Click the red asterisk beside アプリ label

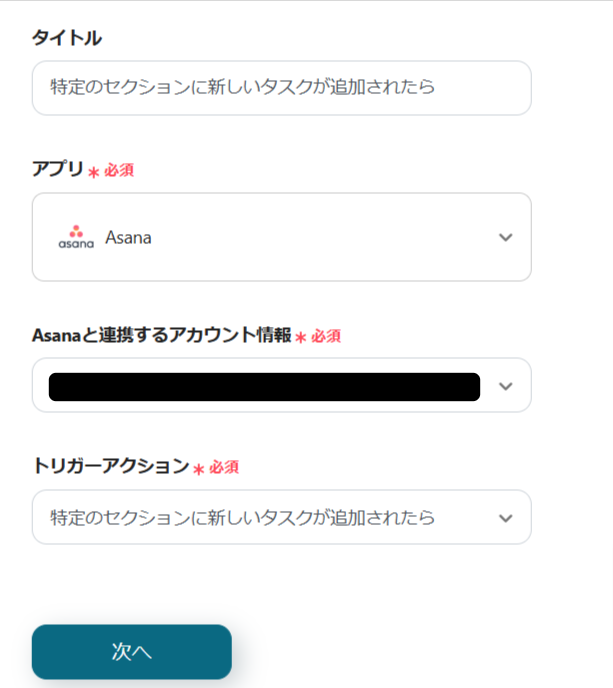pos(94,172)
